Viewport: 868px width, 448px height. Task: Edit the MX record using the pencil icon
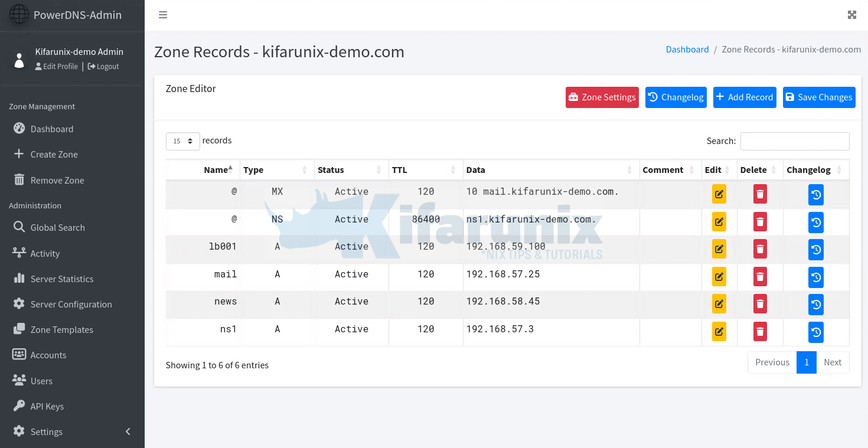coord(719,194)
